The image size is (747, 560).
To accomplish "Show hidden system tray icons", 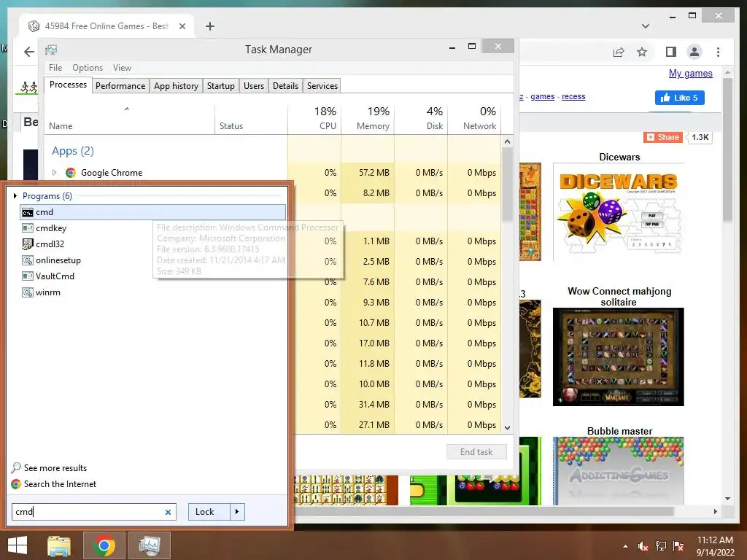I will coord(625,547).
